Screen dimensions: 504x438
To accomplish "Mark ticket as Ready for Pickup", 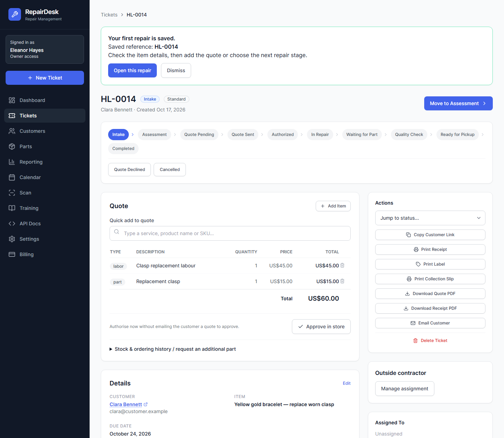I will tap(457, 135).
